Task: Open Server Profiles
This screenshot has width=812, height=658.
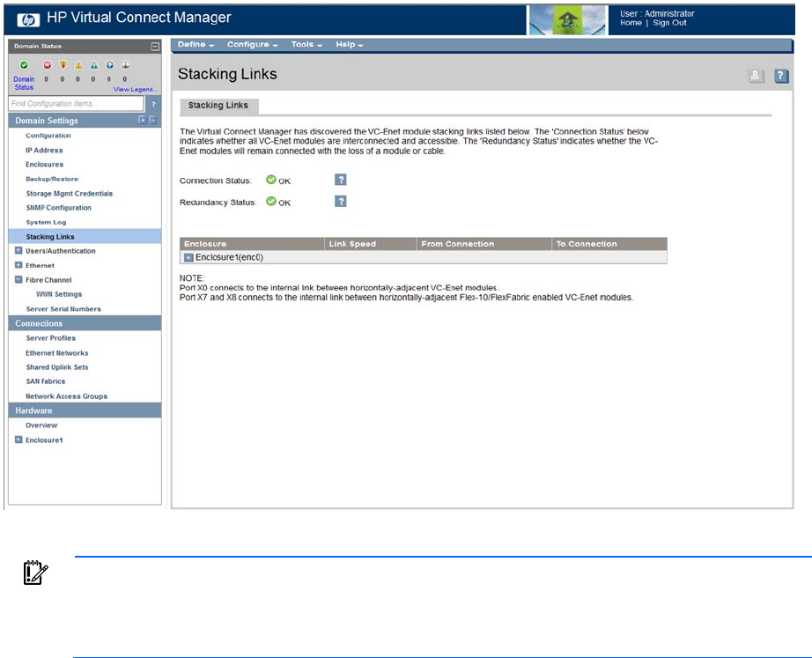Action: point(51,338)
